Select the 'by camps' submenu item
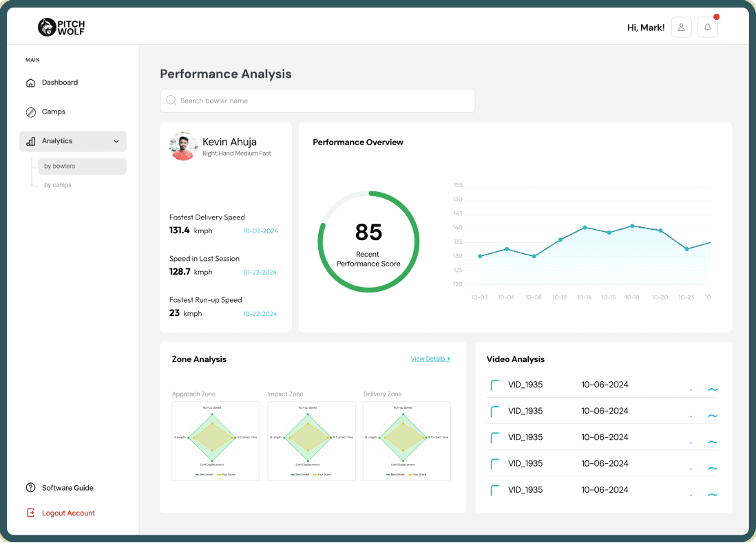 point(57,185)
